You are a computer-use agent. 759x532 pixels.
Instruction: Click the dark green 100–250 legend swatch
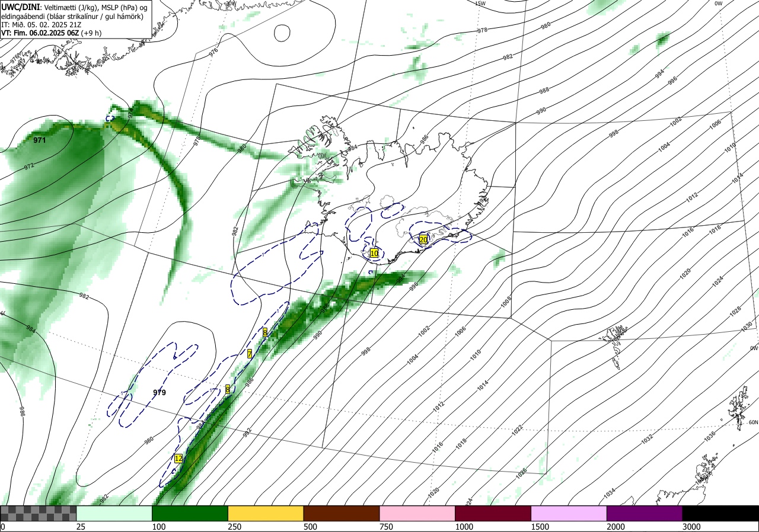pos(190,513)
